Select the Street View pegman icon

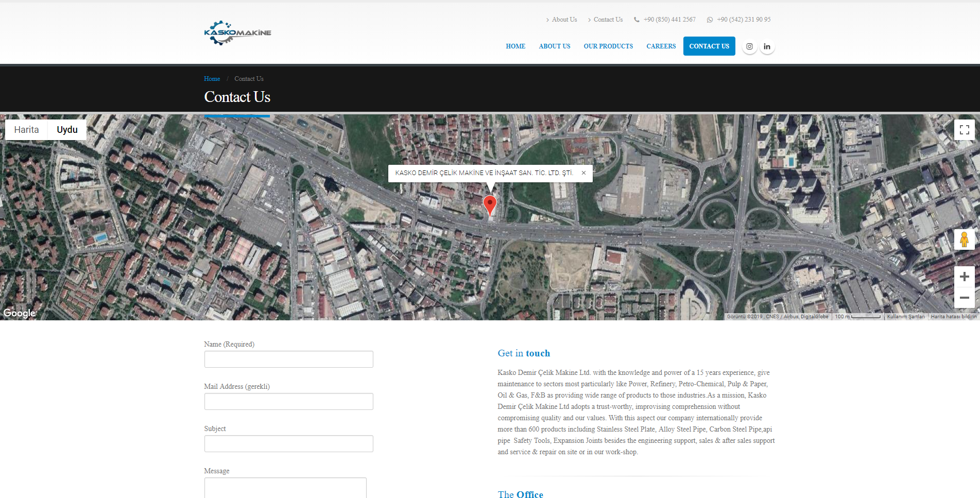pos(964,239)
